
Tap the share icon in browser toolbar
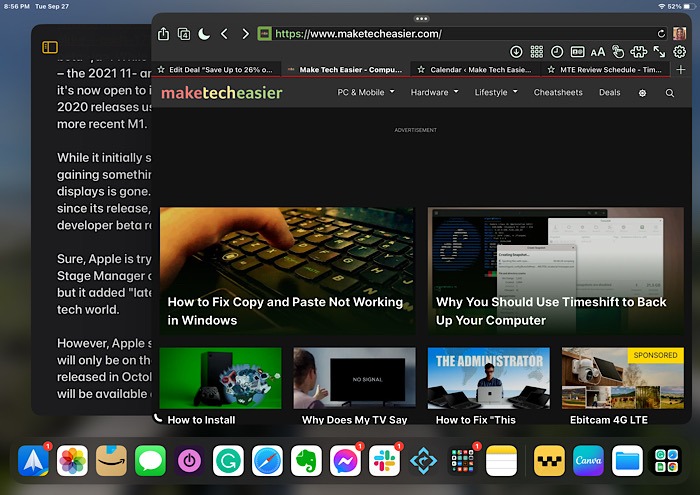pyautogui.click(x=164, y=34)
